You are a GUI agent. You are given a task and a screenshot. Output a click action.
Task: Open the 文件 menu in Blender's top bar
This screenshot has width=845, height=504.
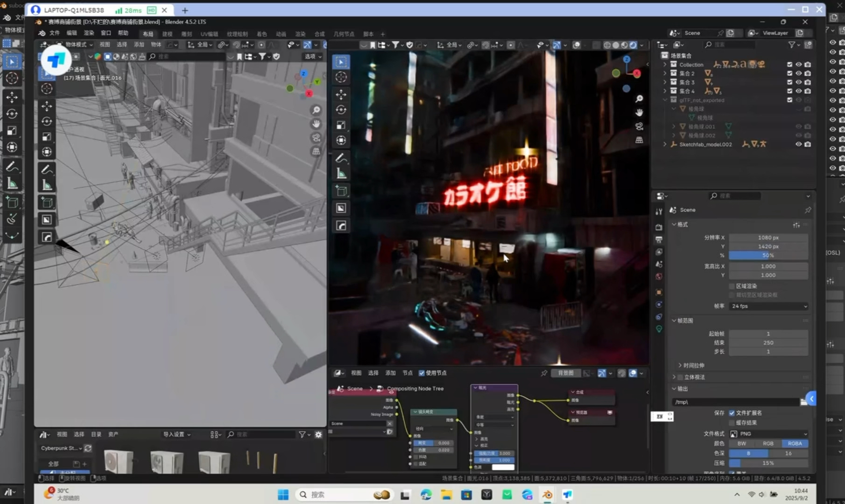pyautogui.click(x=55, y=33)
